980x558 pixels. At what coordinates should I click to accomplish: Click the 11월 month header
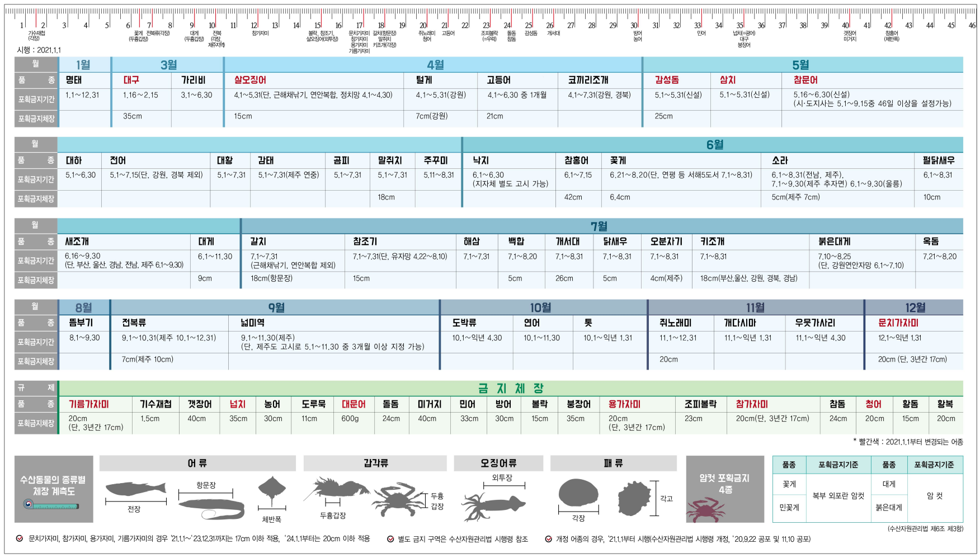coord(755,308)
